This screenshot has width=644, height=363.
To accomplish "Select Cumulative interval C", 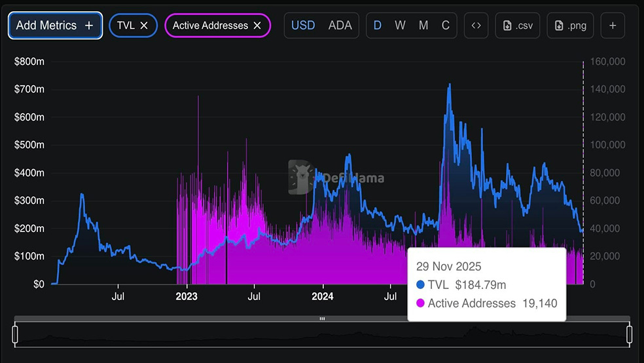I will click(446, 26).
